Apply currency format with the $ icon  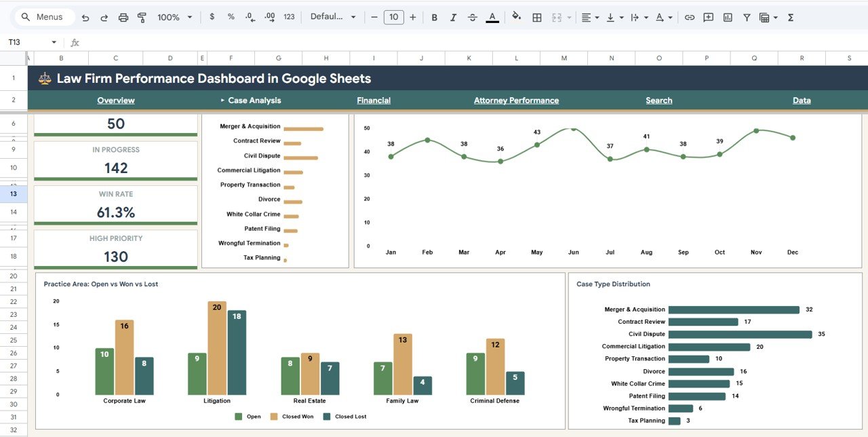click(213, 17)
